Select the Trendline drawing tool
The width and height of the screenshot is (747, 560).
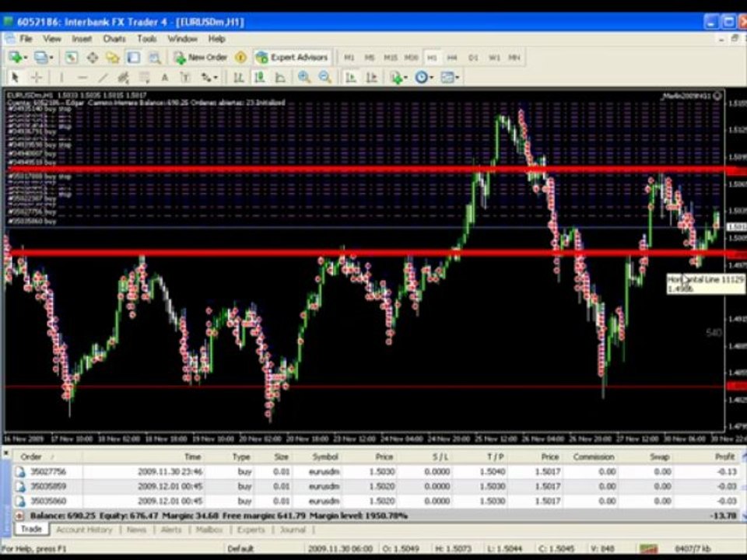(103, 77)
